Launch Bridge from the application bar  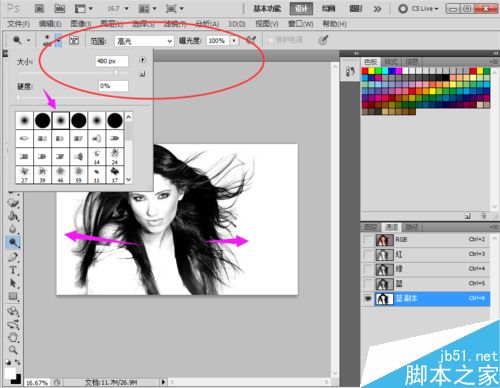[40, 8]
